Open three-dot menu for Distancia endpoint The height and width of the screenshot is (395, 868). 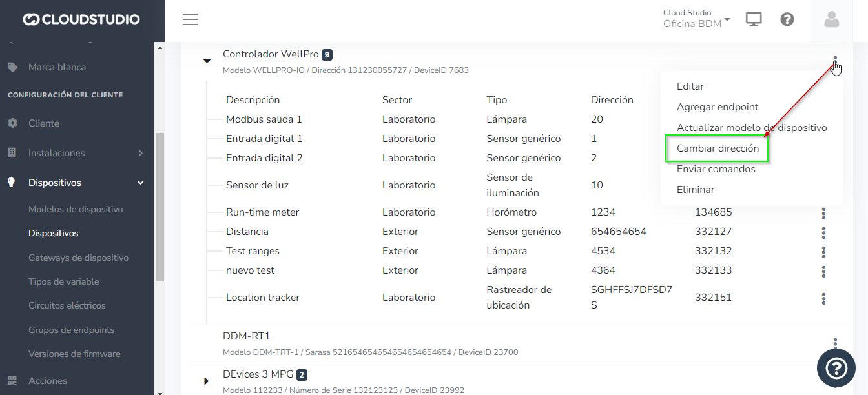tap(823, 232)
